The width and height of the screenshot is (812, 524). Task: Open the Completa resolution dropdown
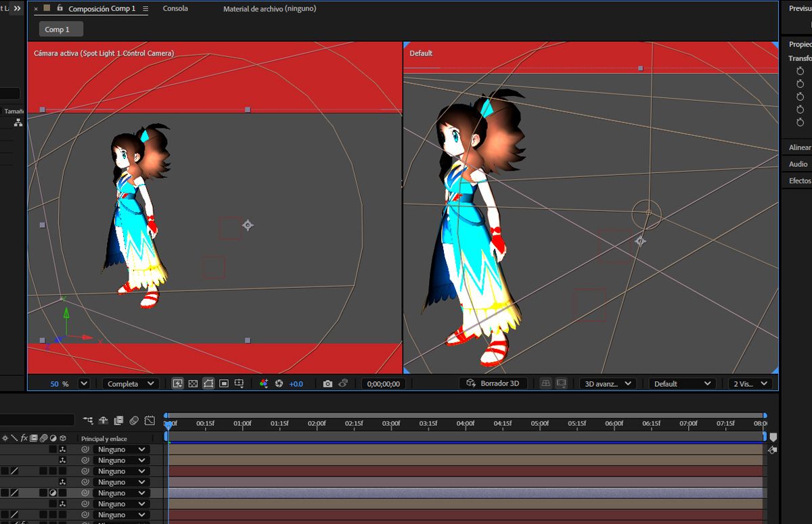click(130, 383)
